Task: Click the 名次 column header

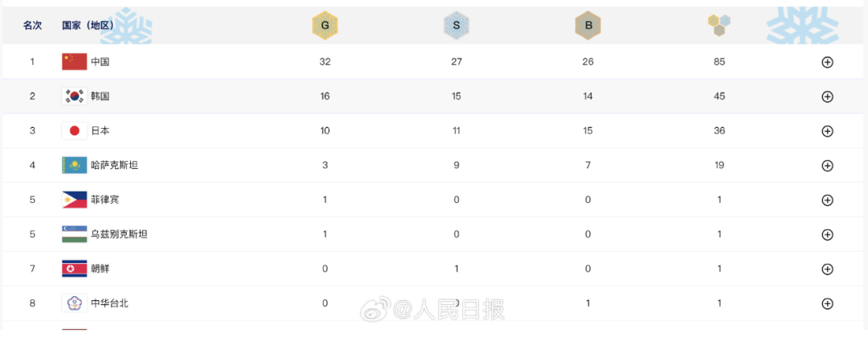Action: (x=32, y=26)
